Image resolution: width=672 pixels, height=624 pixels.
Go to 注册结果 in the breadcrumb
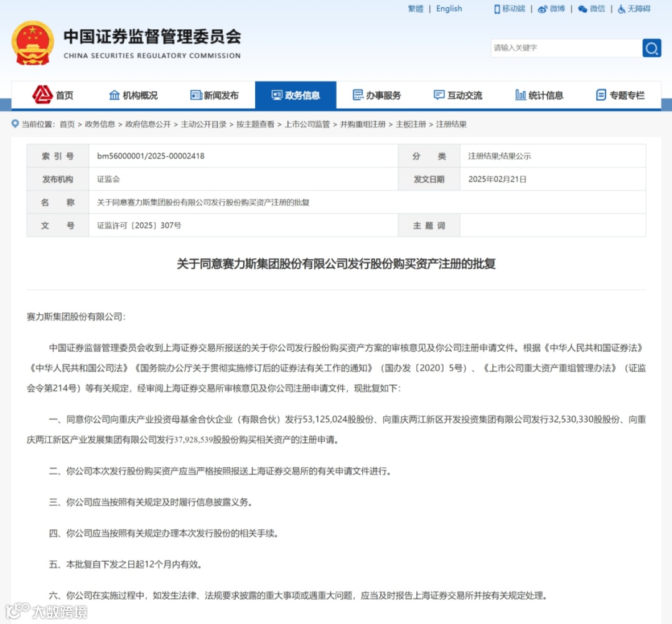click(451, 124)
